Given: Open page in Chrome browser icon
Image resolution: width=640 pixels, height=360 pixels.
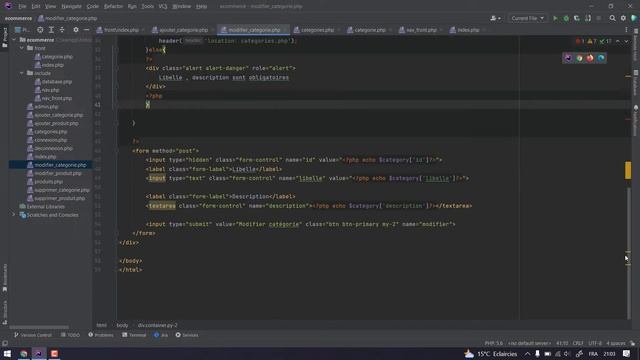Looking at the screenshot, I should 579,58.
